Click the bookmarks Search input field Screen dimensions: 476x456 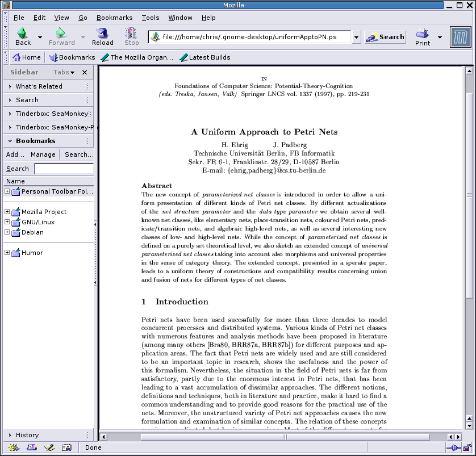(x=64, y=169)
